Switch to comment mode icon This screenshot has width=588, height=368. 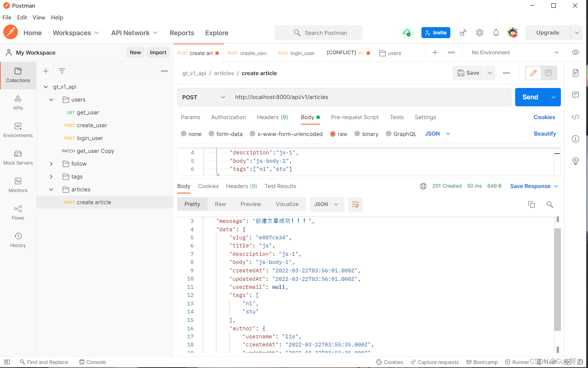tap(548, 73)
